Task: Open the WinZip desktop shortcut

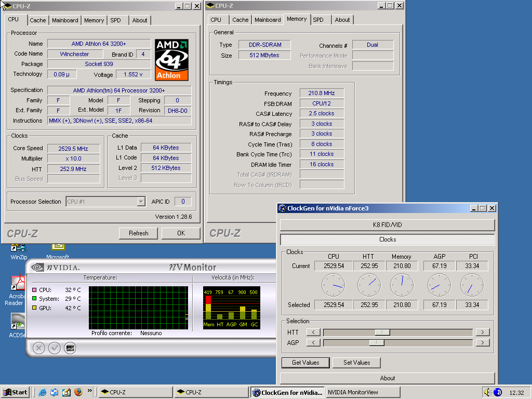Action: point(19,252)
